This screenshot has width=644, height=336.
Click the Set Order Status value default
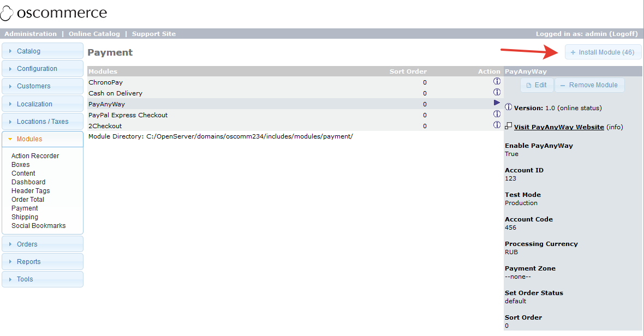[515, 301]
